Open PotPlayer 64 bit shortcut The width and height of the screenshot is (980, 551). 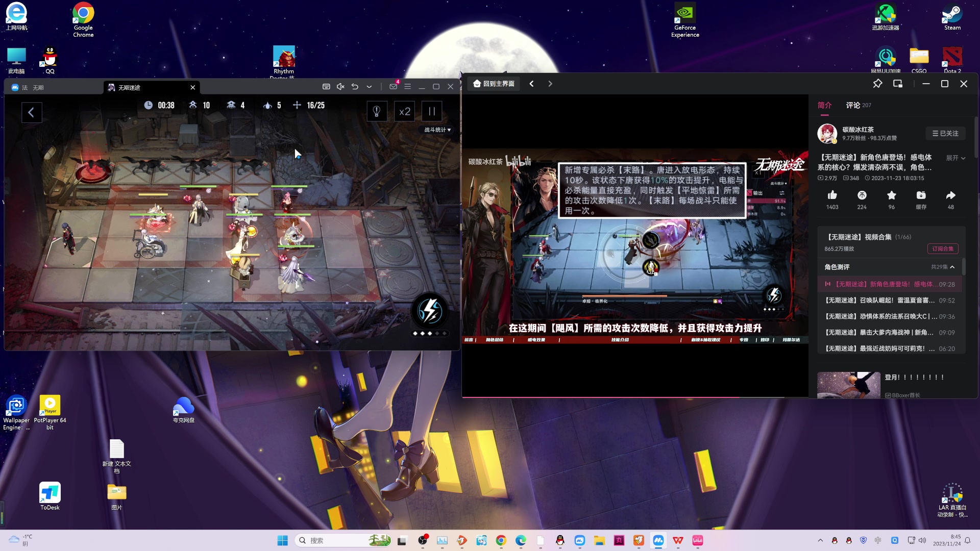[x=50, y=413]
